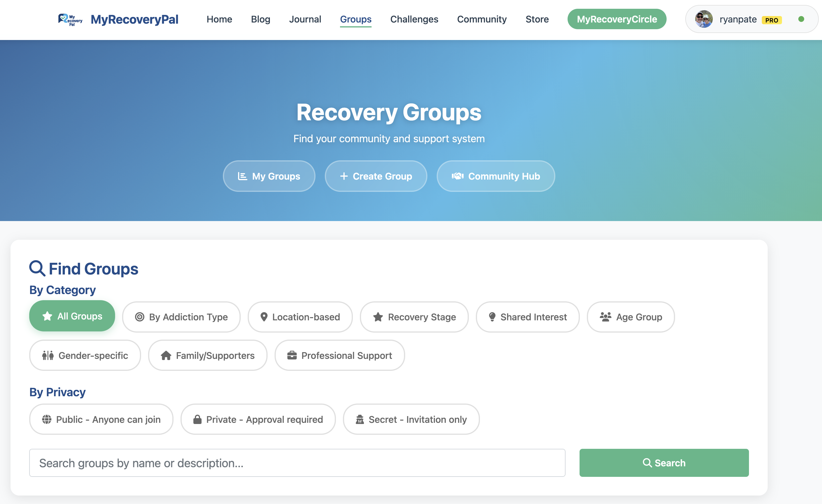This screenshot has width=822, height=504.
Task: Click the group search input field
Action: point(296,463)
